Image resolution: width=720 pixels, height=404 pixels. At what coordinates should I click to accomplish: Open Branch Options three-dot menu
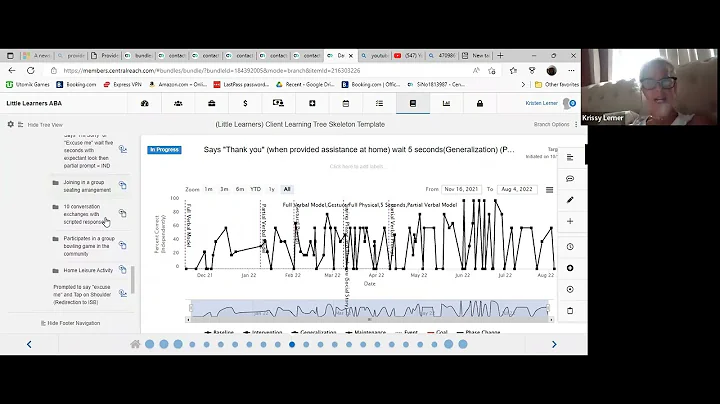576,124
